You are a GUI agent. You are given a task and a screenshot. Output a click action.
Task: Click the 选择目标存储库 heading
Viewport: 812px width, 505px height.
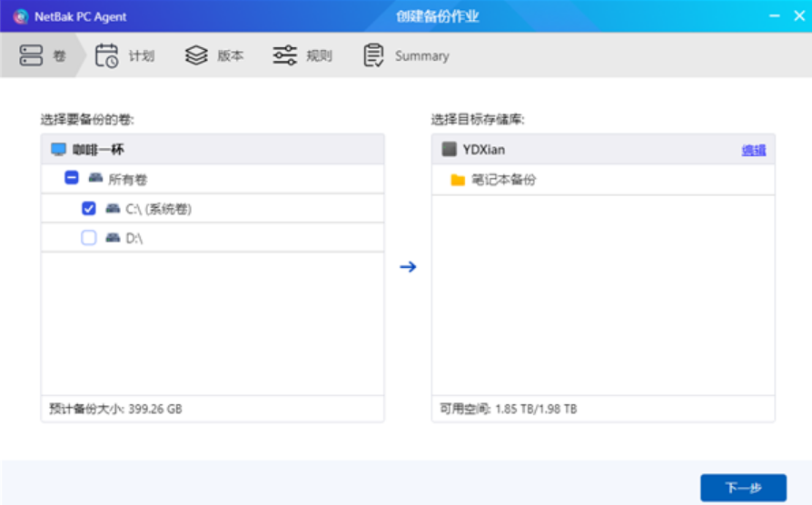click(478, 120)
